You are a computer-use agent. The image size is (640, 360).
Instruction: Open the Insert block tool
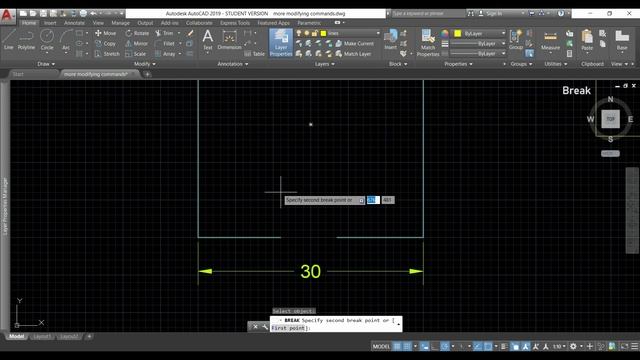[391, 40]
